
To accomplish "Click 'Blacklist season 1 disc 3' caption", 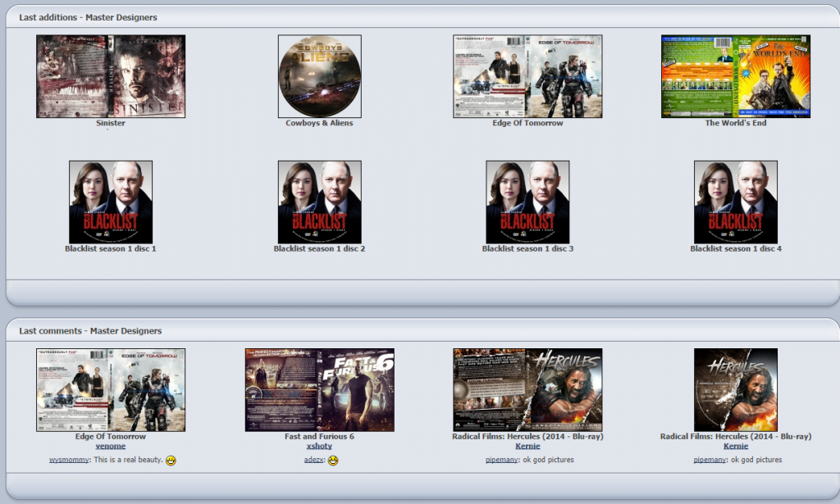I will [x=527, y=249].
